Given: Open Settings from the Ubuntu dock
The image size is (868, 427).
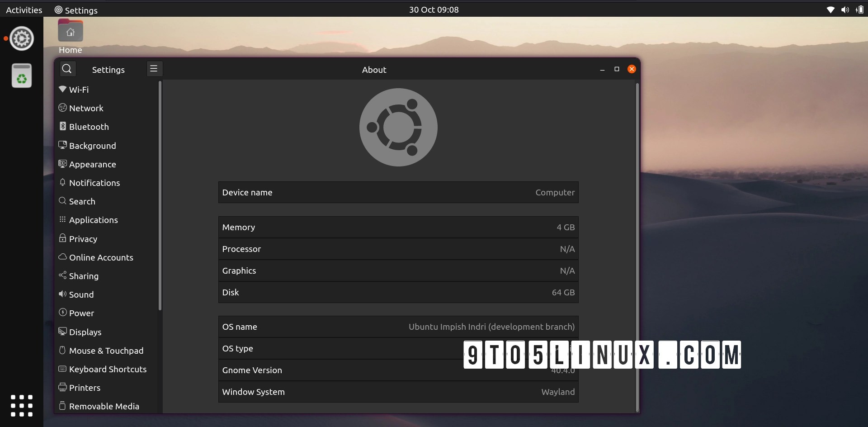Looking at the screenshot, I should [x=22, y=38].
